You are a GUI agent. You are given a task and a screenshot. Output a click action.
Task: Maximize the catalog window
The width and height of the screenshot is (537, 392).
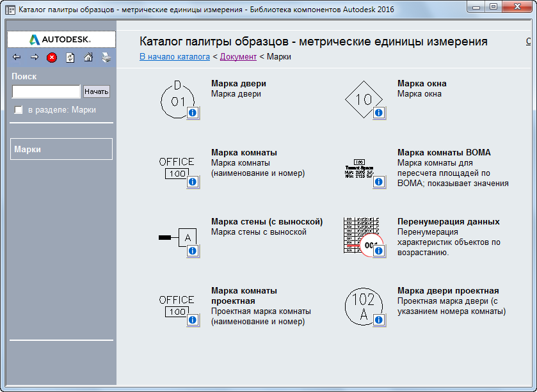[493, 6]
